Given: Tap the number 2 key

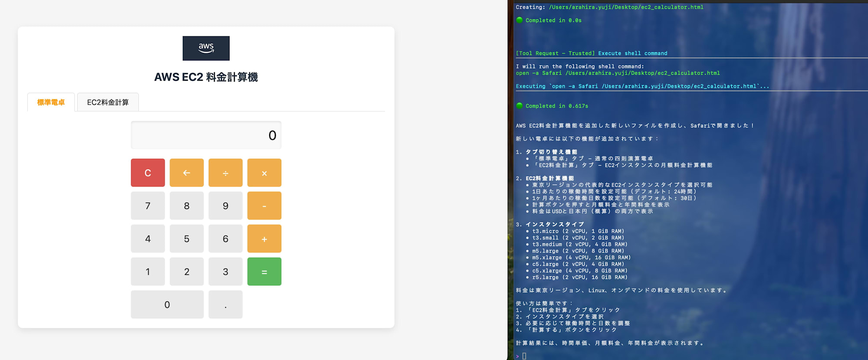Looking at the screenshot, I should click(187, 272).
